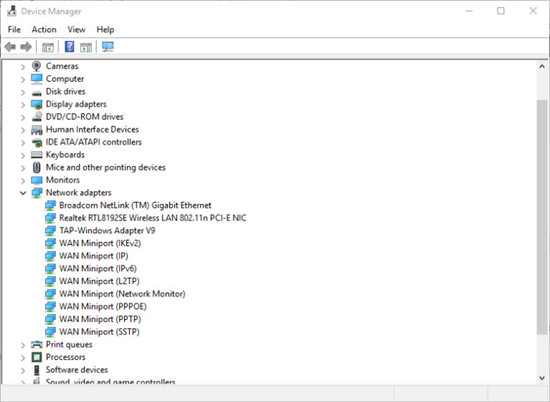550x402 pixels.
Task: Select WAN Miniport (IKEv2)
Action: [x=100, y=243]
